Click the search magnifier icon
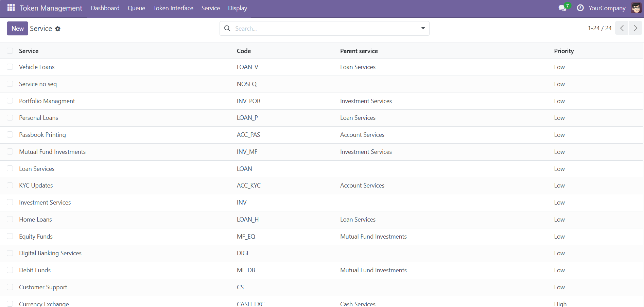 click(227, 28)
